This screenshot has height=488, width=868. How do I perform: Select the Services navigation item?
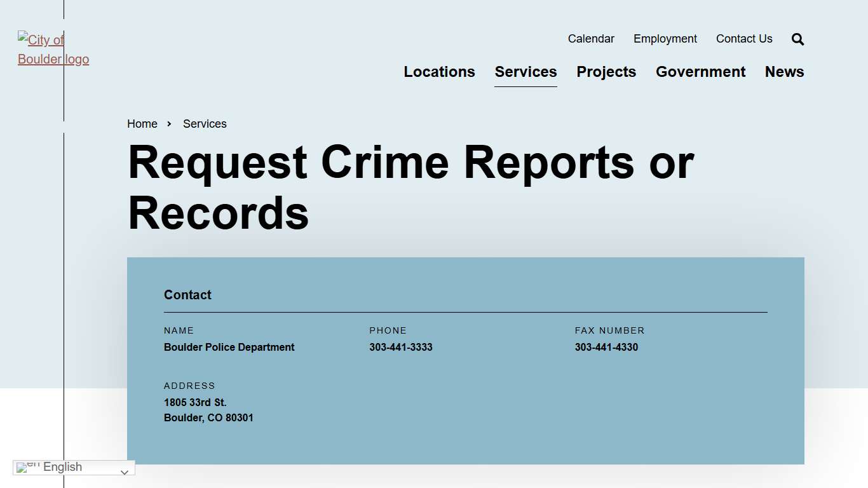coord(526,72)
